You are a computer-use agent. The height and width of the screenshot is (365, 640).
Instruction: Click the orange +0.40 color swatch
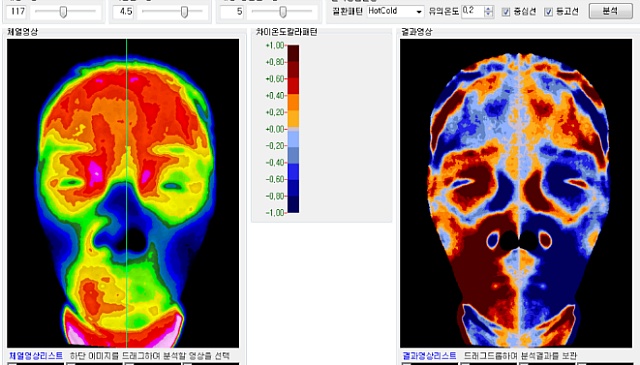[x=293, y=103]
